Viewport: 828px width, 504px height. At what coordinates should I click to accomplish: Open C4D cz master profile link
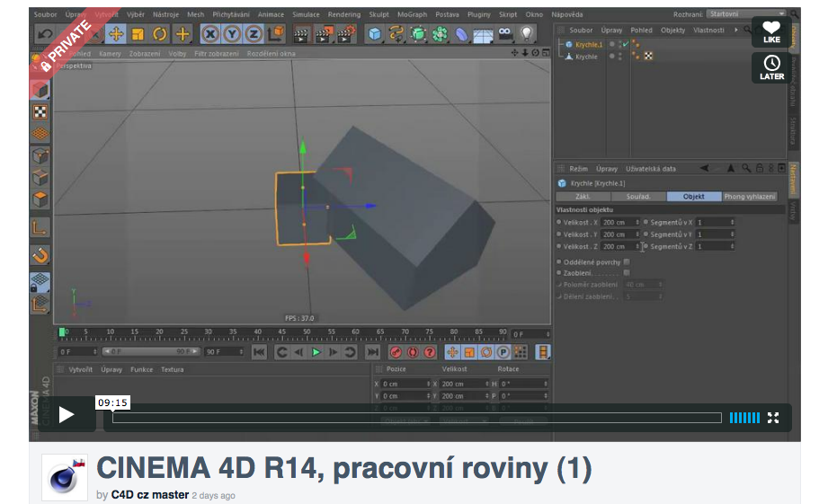[x=149, y=495]
